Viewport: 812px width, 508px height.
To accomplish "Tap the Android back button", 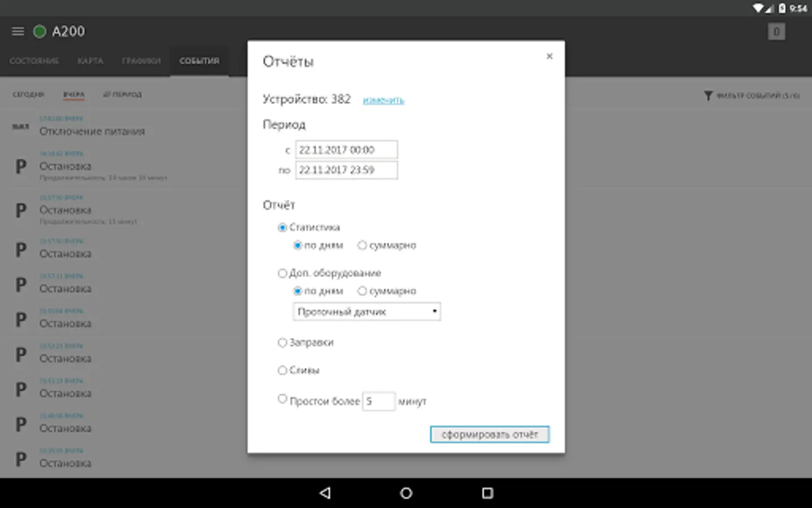I will pyautogui.click(x=325, y=493).
